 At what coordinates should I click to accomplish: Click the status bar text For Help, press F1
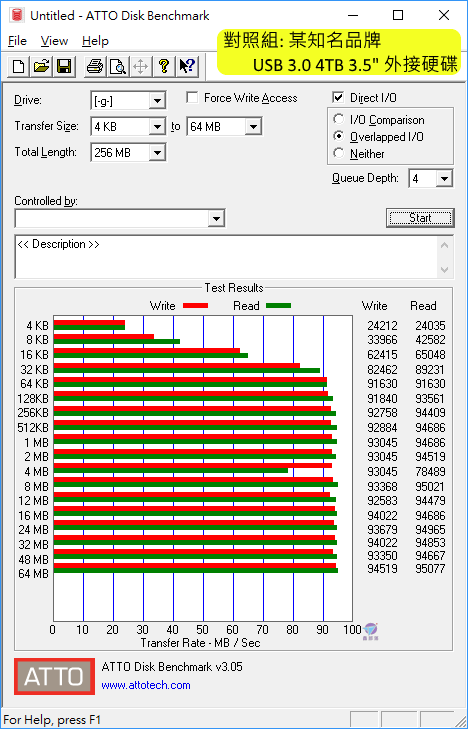click(x=52, y=720)
